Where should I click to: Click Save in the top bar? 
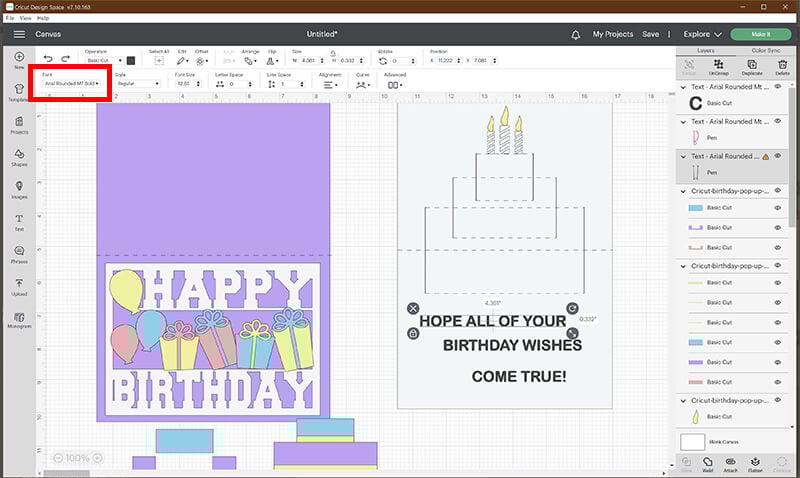point(651,34)
